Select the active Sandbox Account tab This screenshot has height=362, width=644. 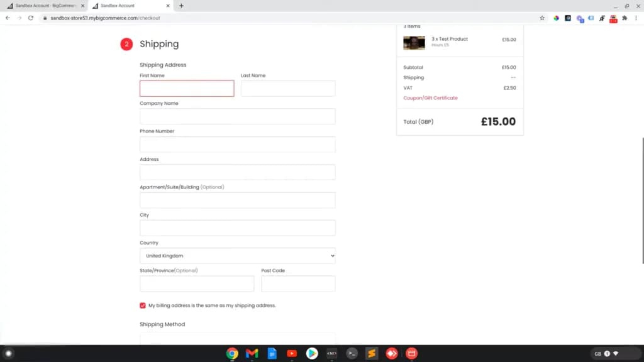[131, 6]
